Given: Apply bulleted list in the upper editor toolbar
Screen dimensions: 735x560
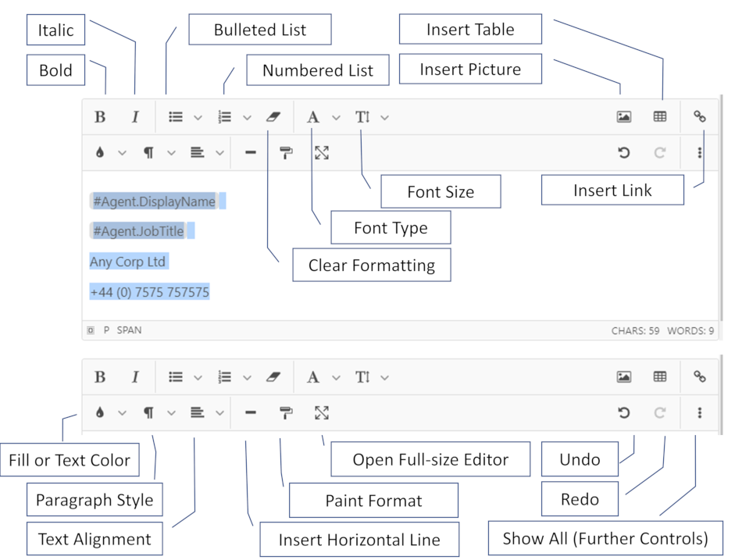Looking at the screenshot, I should click(x=176, y=116).
